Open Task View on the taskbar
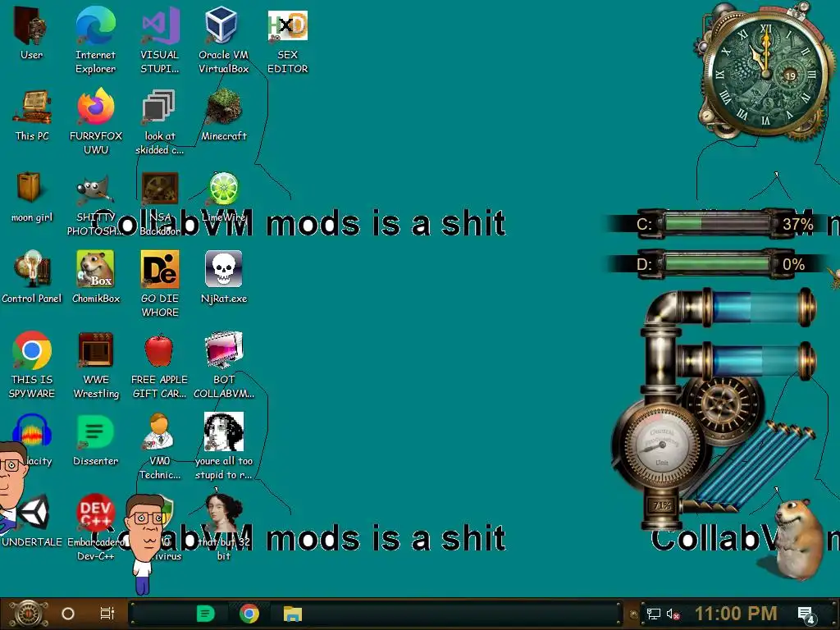Viewport: 840px width, 630px height. [x=107, y=614]
